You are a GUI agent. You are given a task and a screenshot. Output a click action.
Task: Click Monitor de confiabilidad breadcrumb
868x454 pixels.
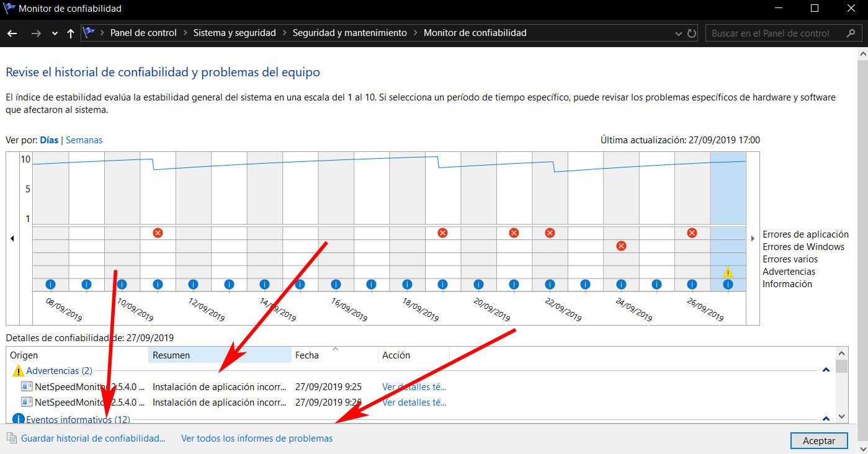(475, 33)
